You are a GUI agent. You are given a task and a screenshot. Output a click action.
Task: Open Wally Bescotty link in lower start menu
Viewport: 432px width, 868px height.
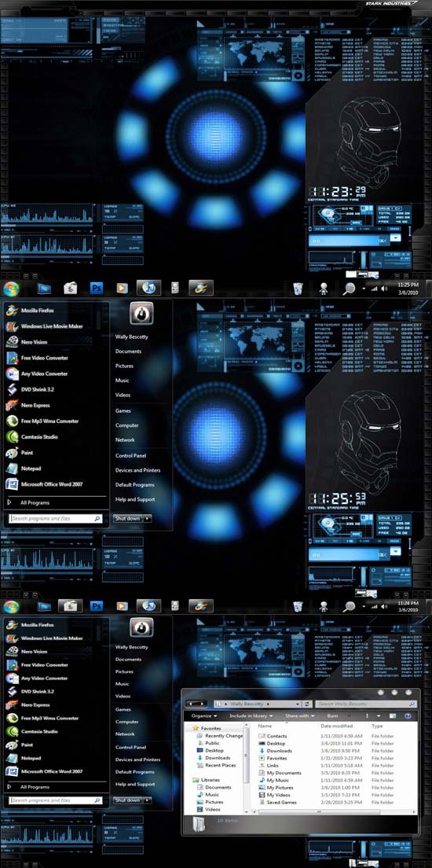click(x=132, y=646)
